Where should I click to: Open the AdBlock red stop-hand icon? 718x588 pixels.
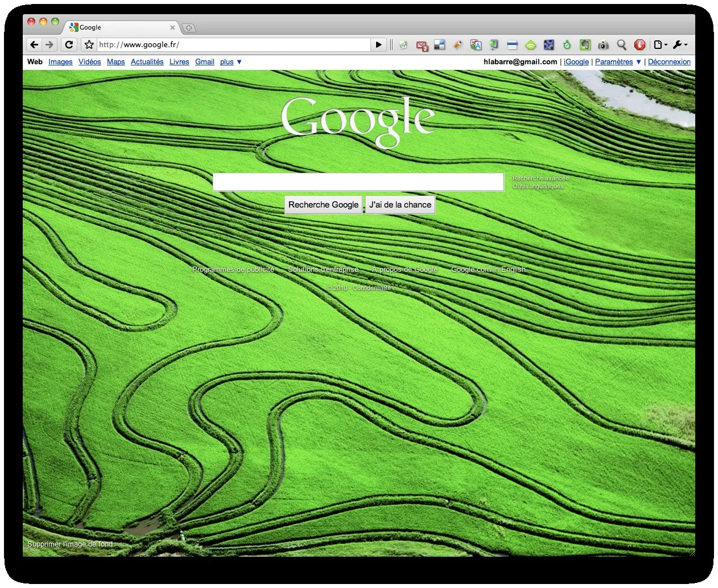pyautogui.click(x=639, y=44)
